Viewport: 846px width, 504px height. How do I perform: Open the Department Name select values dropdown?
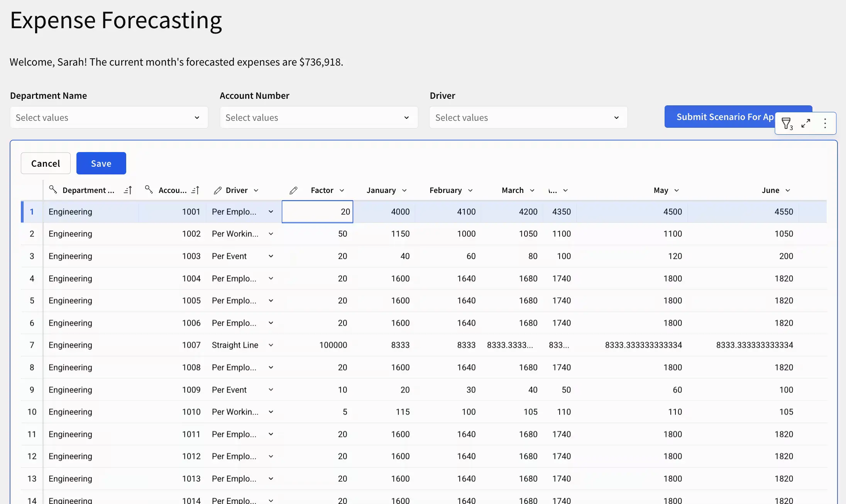click(109, 118)
